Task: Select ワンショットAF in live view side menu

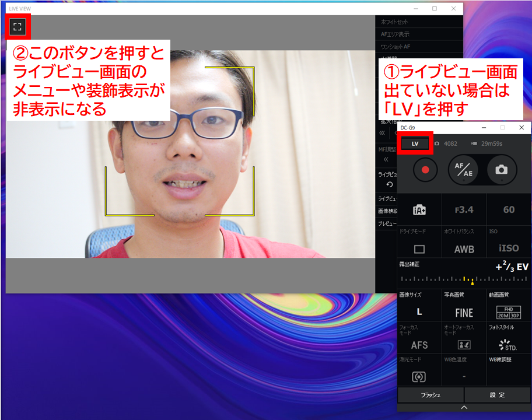Action: click(x=419, y=47)
